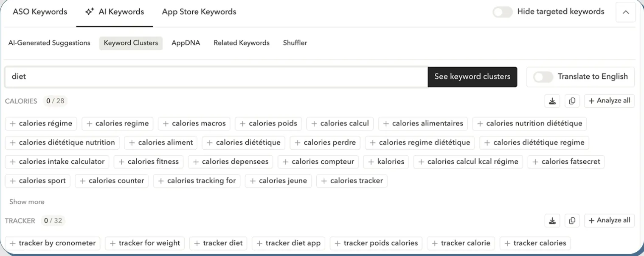Image resolution: width=644 pixels, height=256 pixels.
Task: Download the CALORIES cluster keywords
Action: [x=552, y=101]
